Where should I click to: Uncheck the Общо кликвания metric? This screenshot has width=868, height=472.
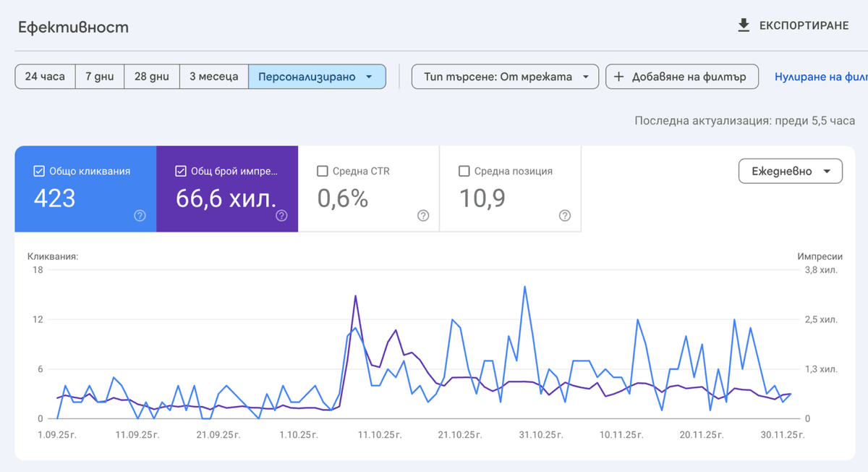[38, 171]
